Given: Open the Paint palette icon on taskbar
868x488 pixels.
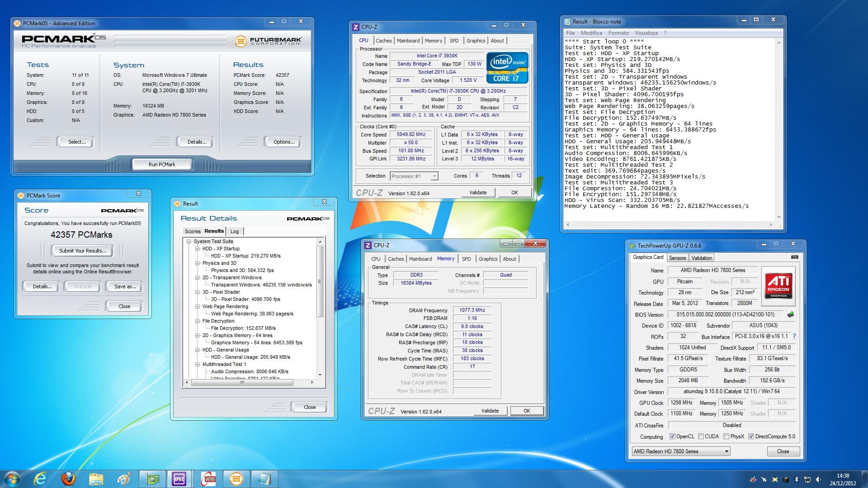Looking at the screenshot, I should pyautogui.click(x=123, y=479).
